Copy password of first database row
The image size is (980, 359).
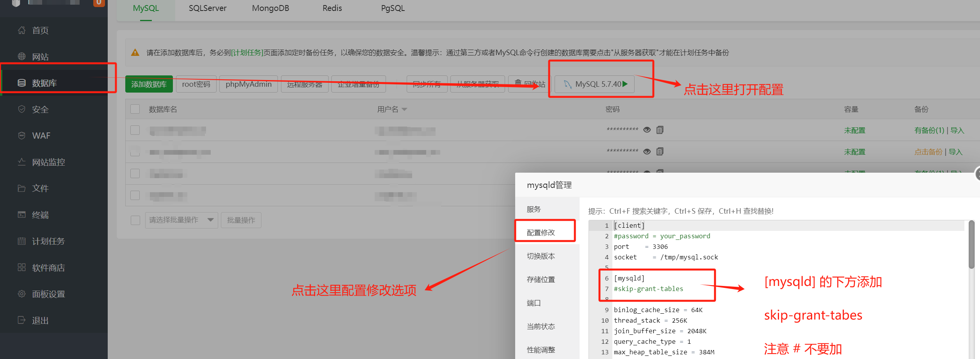[x=660, y=130]
